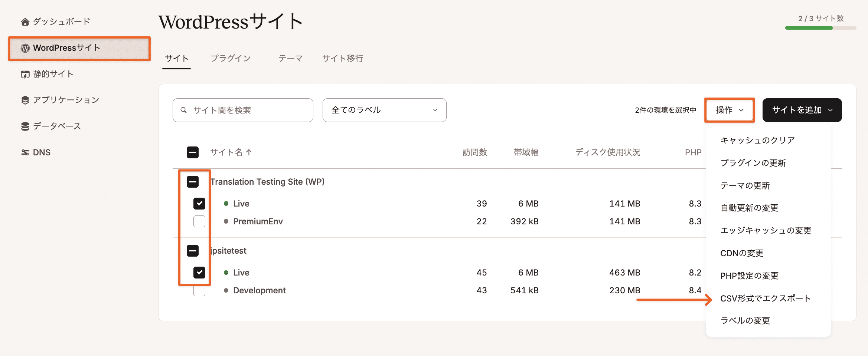Open the 全てのラベル label filter dropdown
This screenshot has height=356, width=868.
click(x=384, y=110)
